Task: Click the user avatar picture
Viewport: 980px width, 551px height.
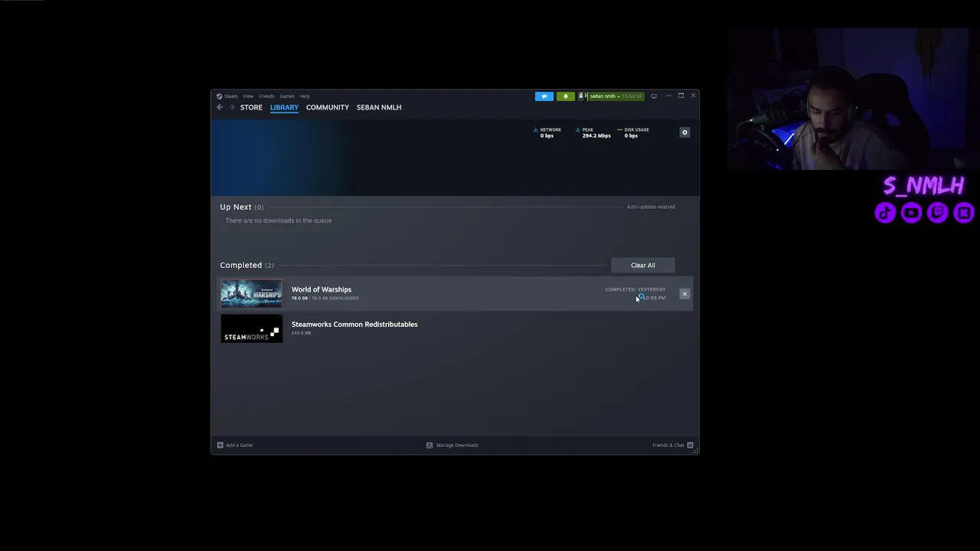Action: (583, 96)
